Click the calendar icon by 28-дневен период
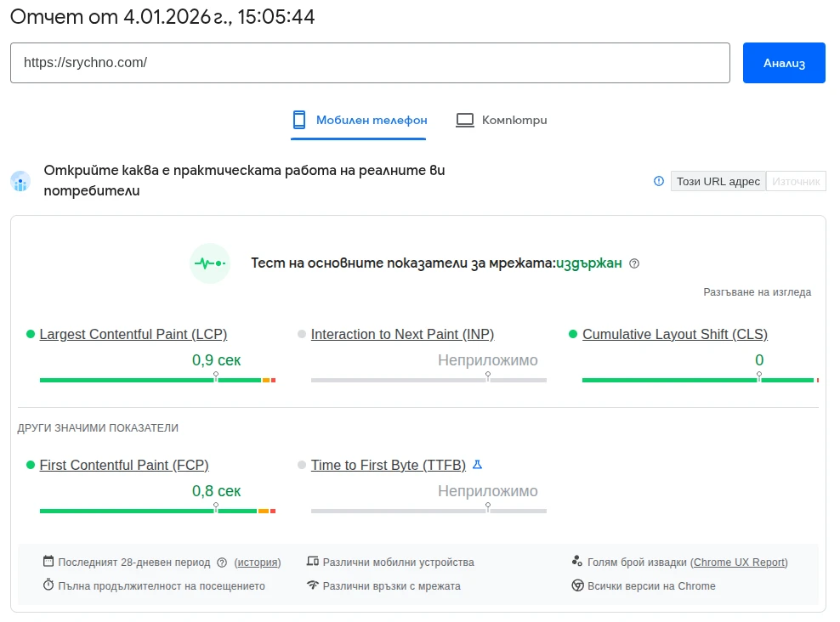The image size is (840, 622). (x=48, y=562)
